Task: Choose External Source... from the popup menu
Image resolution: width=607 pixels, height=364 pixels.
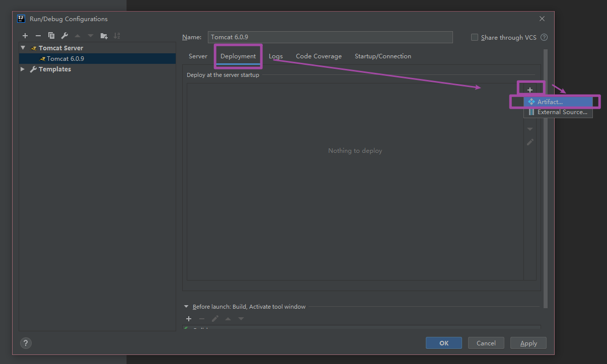Action: click(x=558, y=112)
